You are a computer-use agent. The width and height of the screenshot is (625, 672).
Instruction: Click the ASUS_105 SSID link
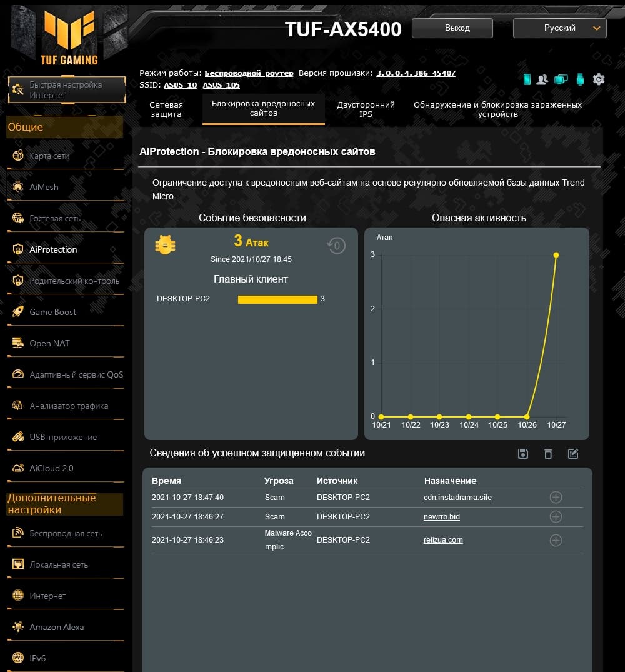point(221,85)
